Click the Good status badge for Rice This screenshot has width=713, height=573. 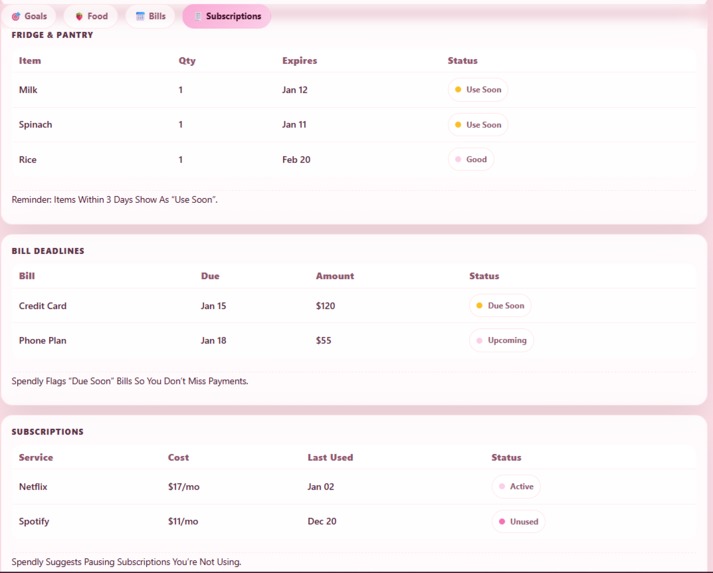pyautogui.click(x=471, y=160)
